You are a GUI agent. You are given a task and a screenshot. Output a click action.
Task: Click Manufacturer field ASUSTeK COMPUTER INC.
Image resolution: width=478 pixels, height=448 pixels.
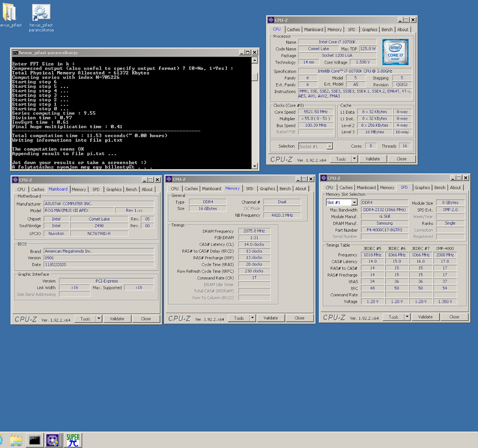(99, 203)
